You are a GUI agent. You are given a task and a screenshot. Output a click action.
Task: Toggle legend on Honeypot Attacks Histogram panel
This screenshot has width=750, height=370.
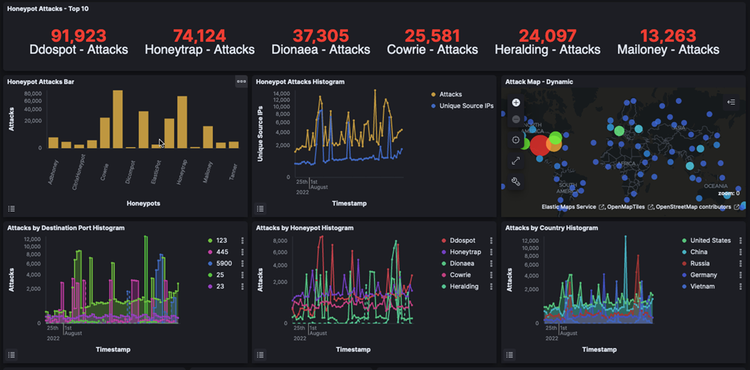click(x=260, y=208)
